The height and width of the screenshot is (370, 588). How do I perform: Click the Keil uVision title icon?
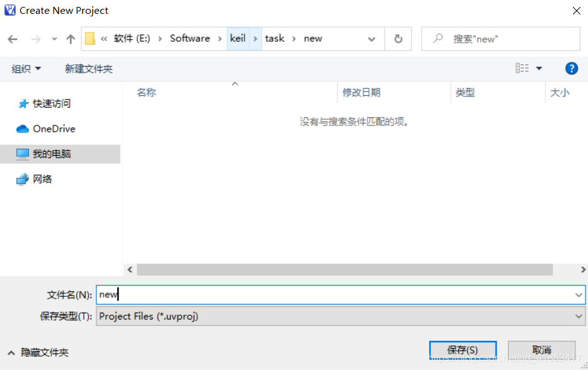(10, 10)
